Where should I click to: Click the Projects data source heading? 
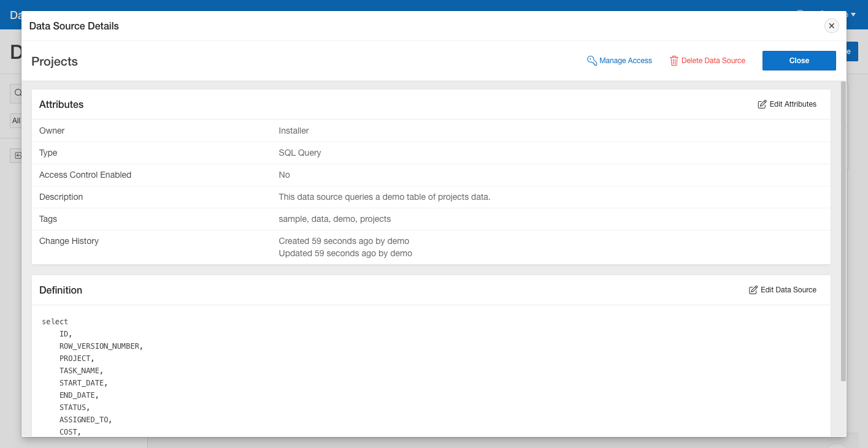pos(55,61)
